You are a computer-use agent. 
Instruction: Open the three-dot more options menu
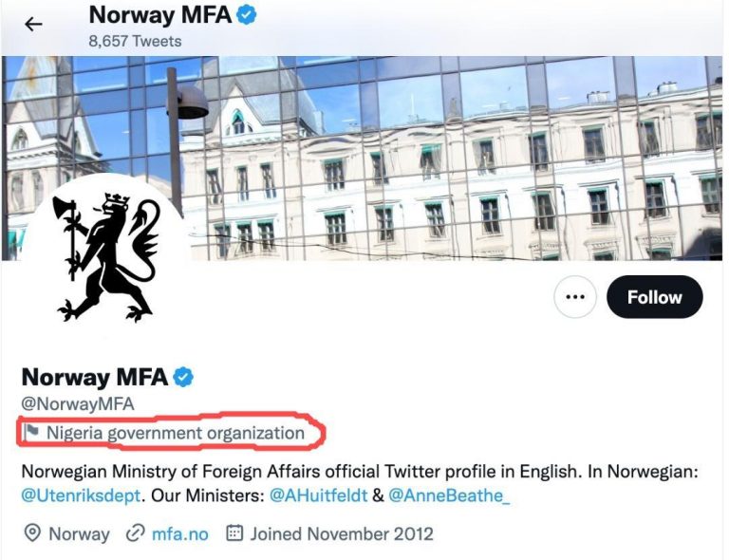[x=574, y=297]
